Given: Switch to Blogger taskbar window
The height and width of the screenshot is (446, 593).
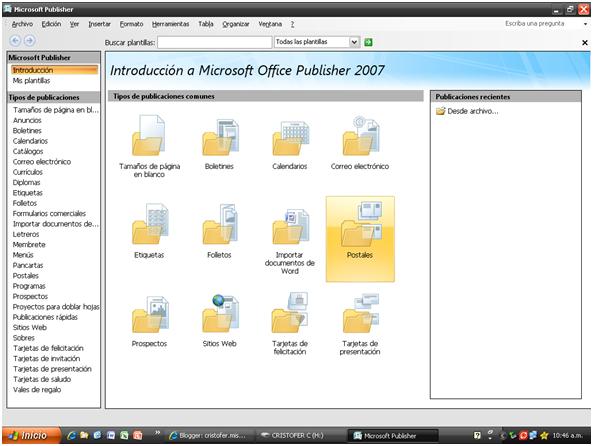Looking at the screenshot, I should coord(209,435).
